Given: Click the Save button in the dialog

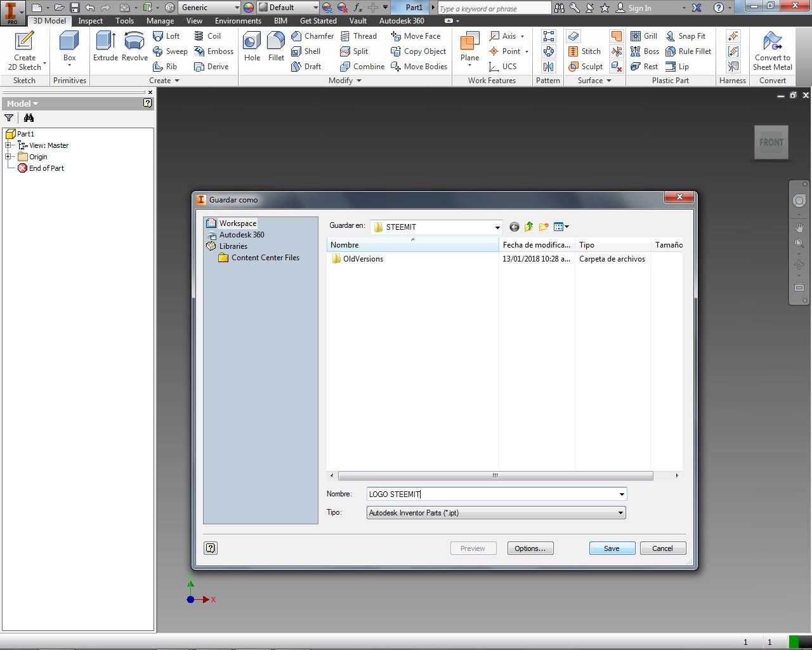Looking at the screenshot, I should click(612, 548).
